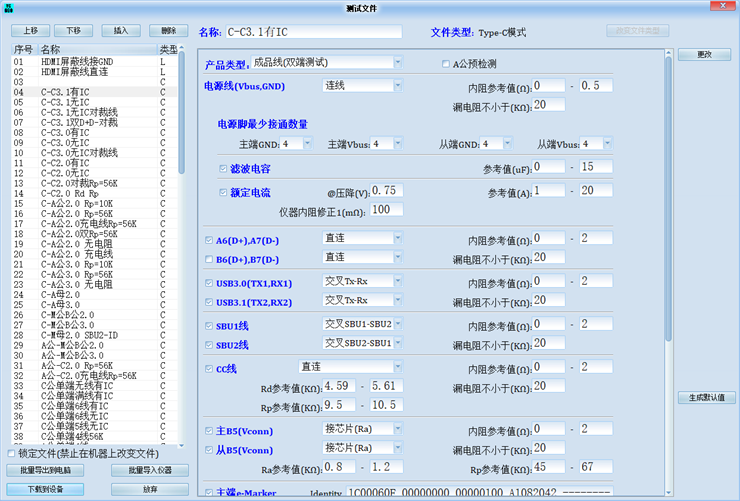Click the 名称 text field
This screenshot has height=501, width=740.
[x=313, y=32]
